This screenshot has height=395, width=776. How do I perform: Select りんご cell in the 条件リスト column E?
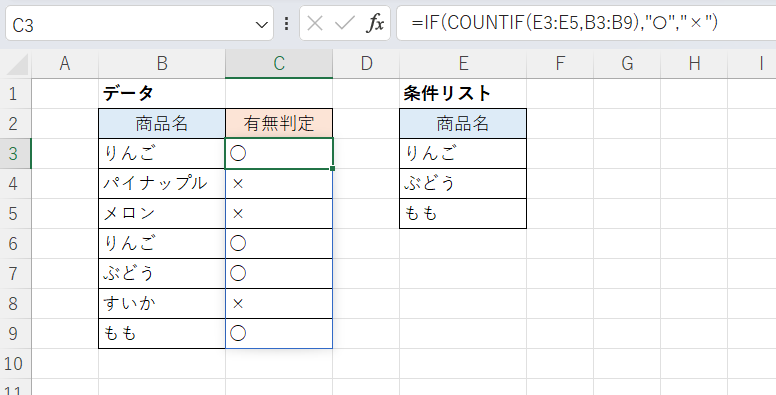pyautogui.click(x=463, y=153)
